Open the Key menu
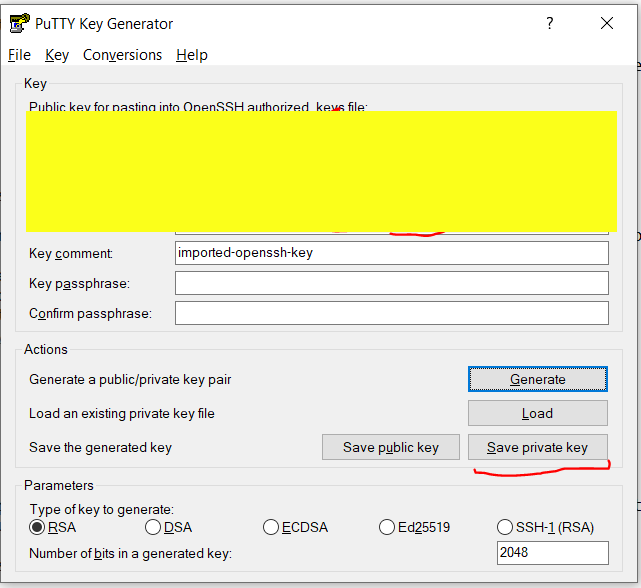Viewport: 641px width, 588px height. [x=57, y=55]
